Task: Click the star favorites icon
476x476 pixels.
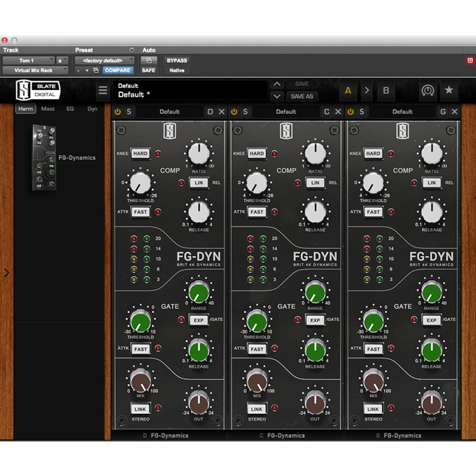Action: [x=449, y=91]
